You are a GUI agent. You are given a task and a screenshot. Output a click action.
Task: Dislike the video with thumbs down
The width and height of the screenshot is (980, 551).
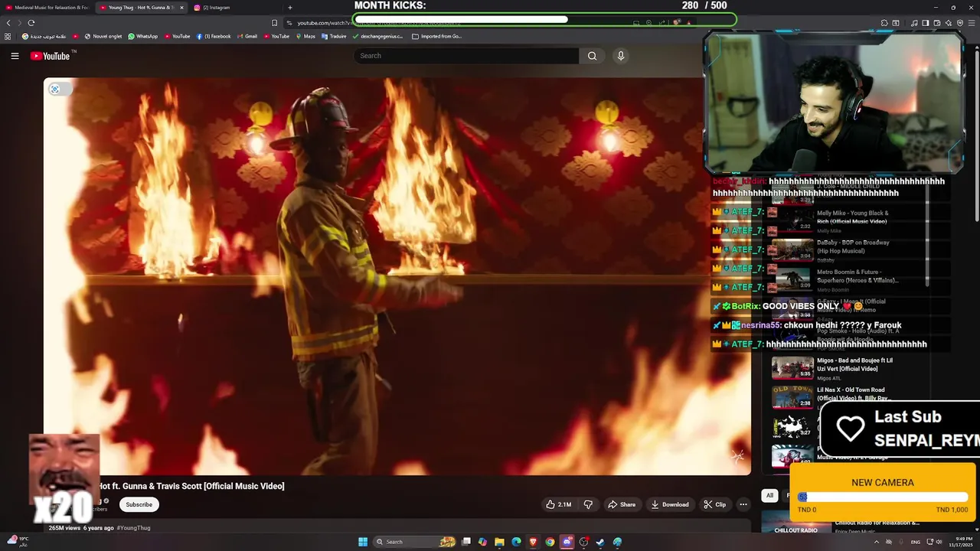click(588, 504)
